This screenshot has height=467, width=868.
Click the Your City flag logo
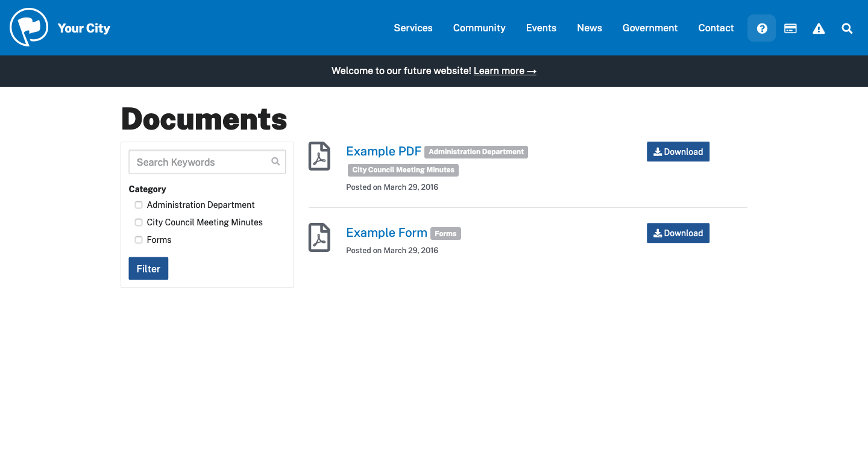tap(29, 27)
